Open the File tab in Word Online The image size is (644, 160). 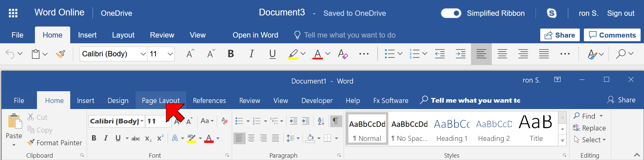click(x=17, y=35)
